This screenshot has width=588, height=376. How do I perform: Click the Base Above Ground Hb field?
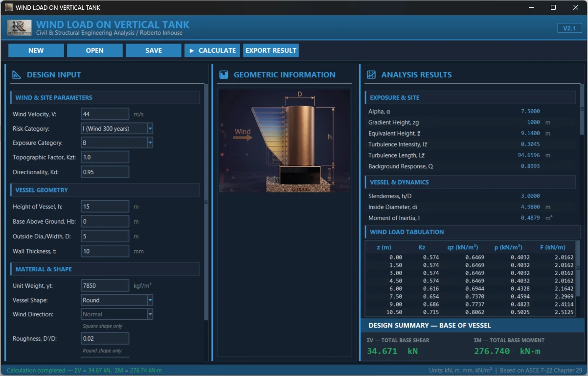(105, 221)
